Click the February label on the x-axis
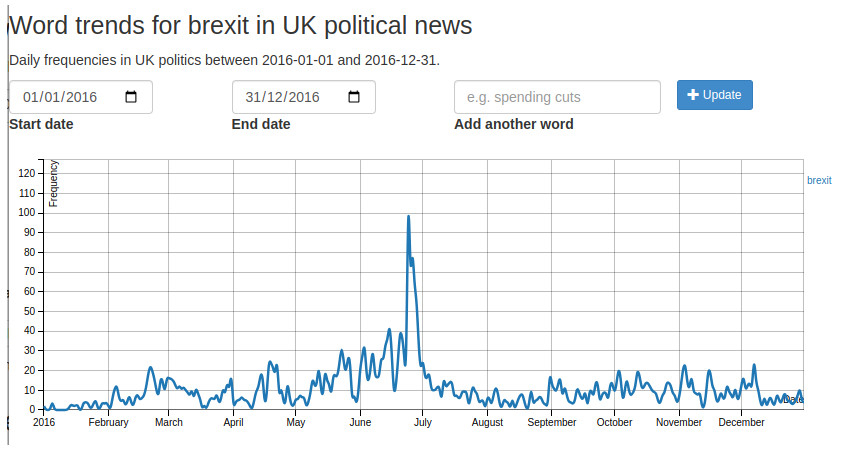Screen dimensions: 850x450 pyautogui.click(x=108, y=422)
